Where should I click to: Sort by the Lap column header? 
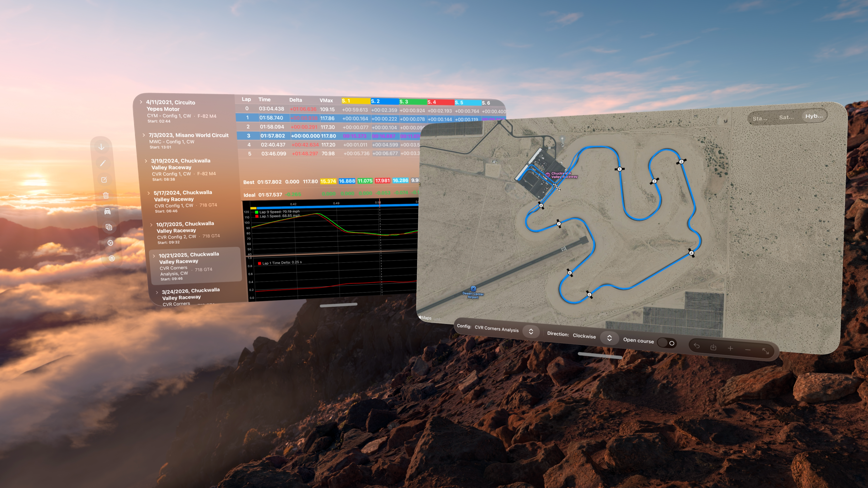246,99
